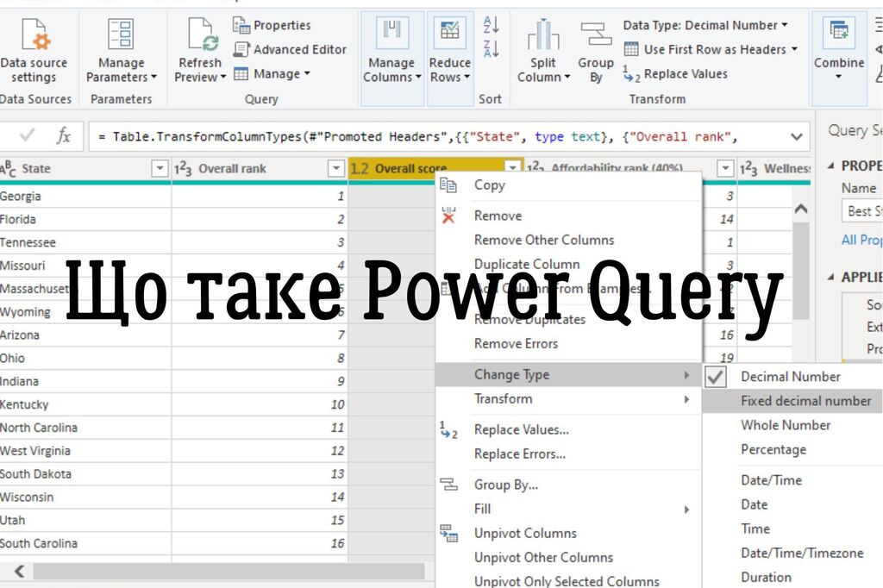Open the Fill submenu
Viewport: 883px width, 588px height.
pos(569,510)
